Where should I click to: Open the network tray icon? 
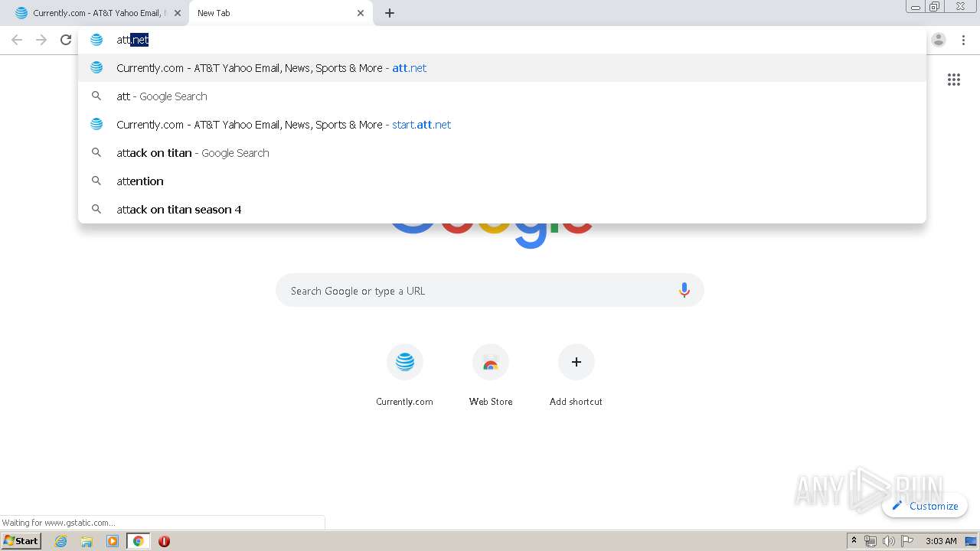coord(871,541)
